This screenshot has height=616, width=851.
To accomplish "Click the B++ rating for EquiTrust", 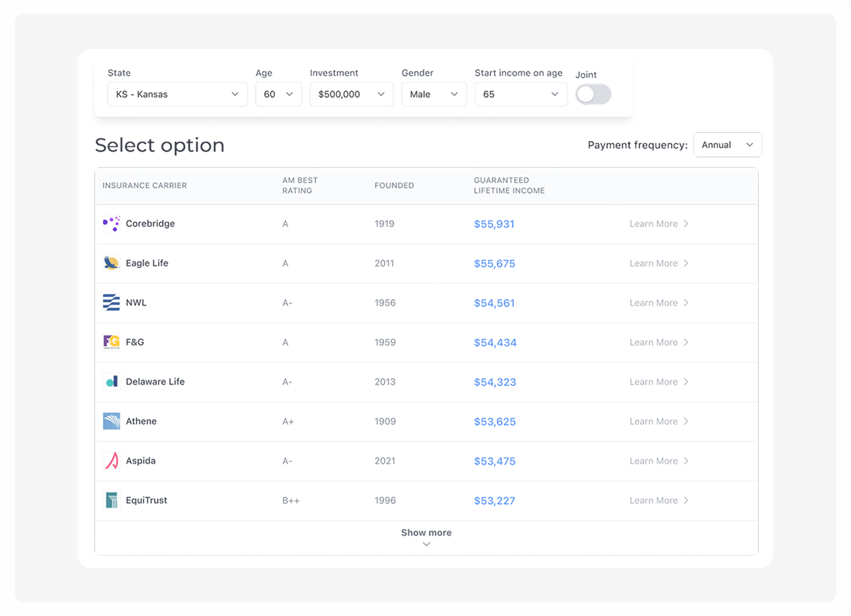I will pyautogui.click(x=291, y=501).
